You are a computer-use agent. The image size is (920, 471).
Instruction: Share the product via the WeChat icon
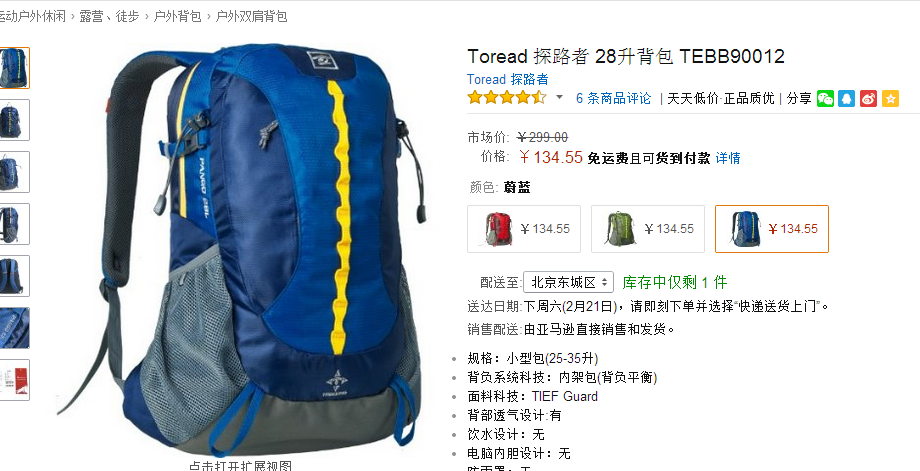point(825,99)
